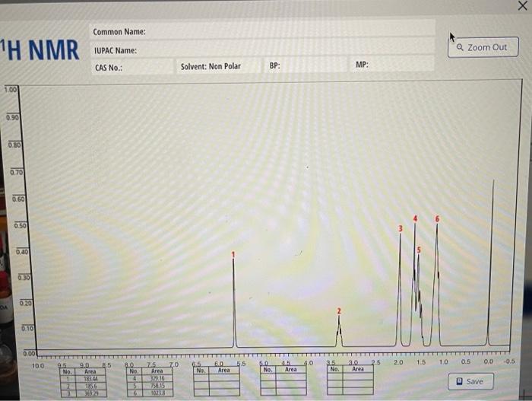This screenshot has height=401, width=532.
Task: Click into the MP field
Action: (393, 64)
